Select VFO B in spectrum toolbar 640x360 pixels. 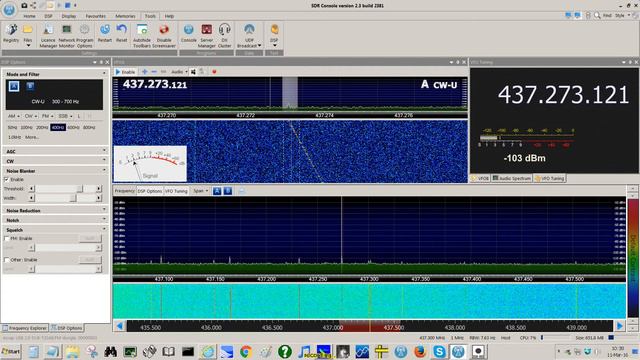coord(228,191)
